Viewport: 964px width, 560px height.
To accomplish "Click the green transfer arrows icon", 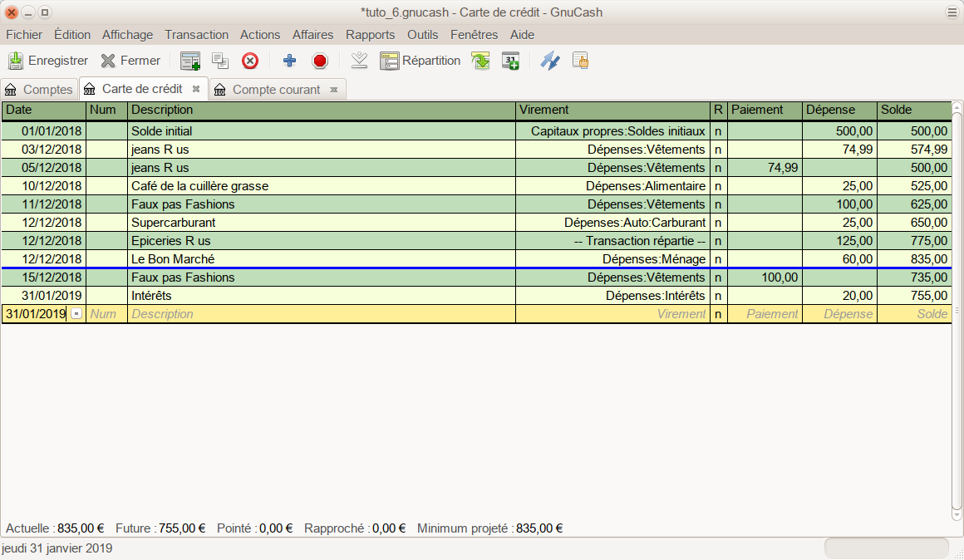I will (480, 61).
